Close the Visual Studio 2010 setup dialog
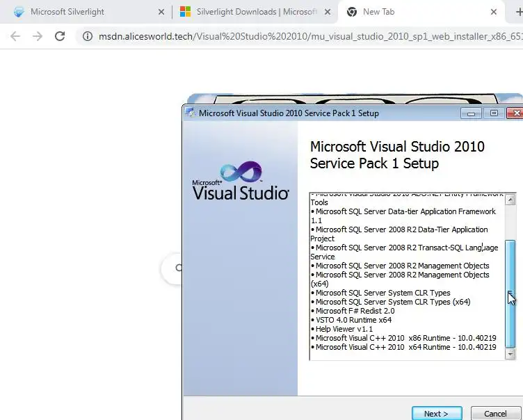Viewport: 523px width, 420px height. click(515, 113)
